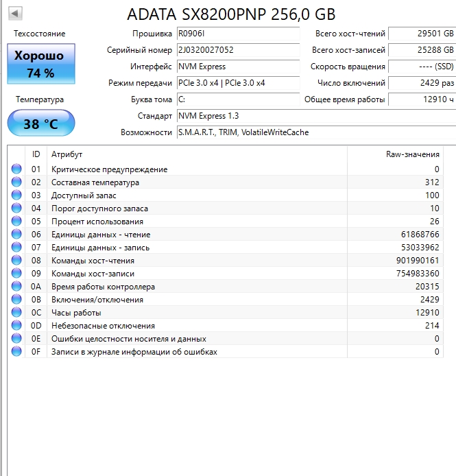Select the Единицы данных - чтение row
456x476 pixels.
226,234
